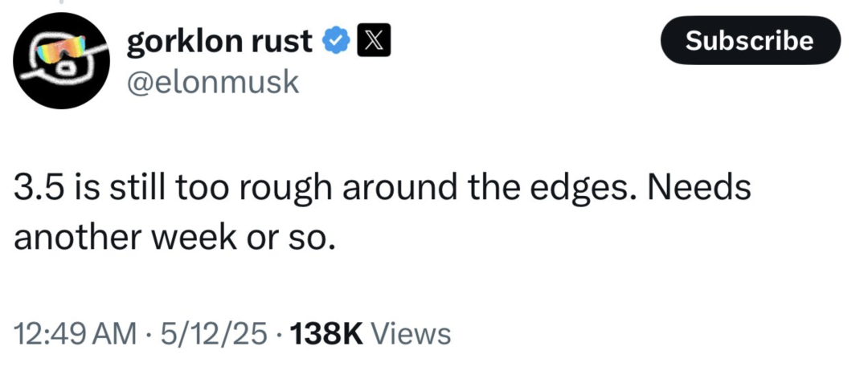The image size is (868, 367).
Task: Open the "gorklon rust" display name
Action: tap(219, 40)
